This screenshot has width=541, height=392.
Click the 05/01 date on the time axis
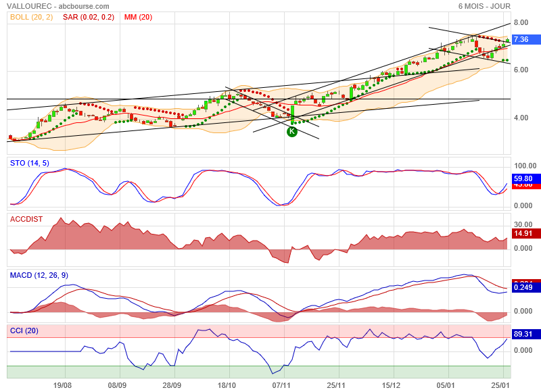pyautogui.click(x=446, y=385)
